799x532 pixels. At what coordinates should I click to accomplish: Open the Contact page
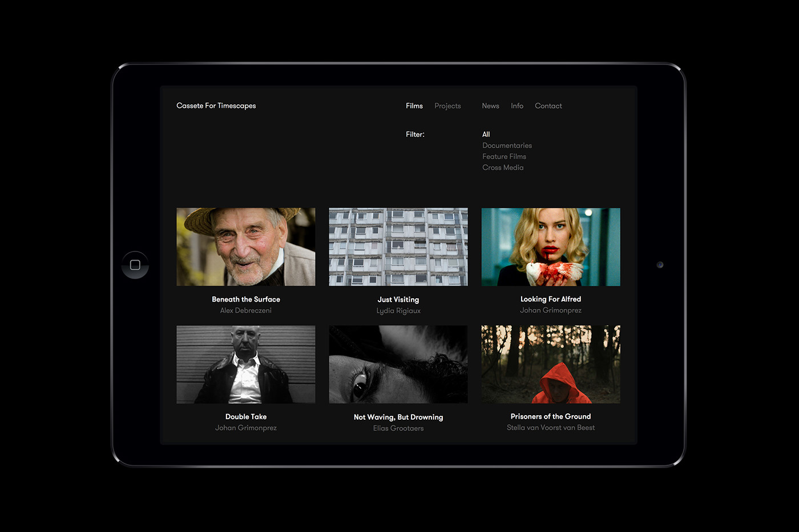tap(548, 106)
